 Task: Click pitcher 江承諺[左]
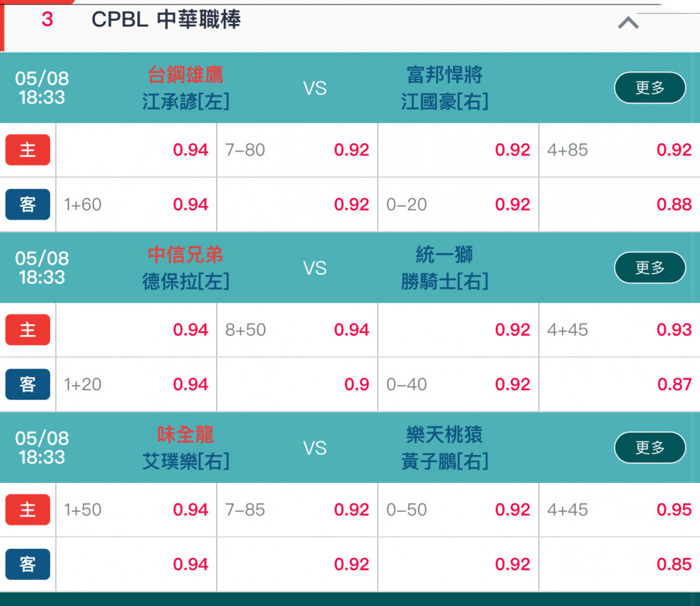click(x=186, y=101)
